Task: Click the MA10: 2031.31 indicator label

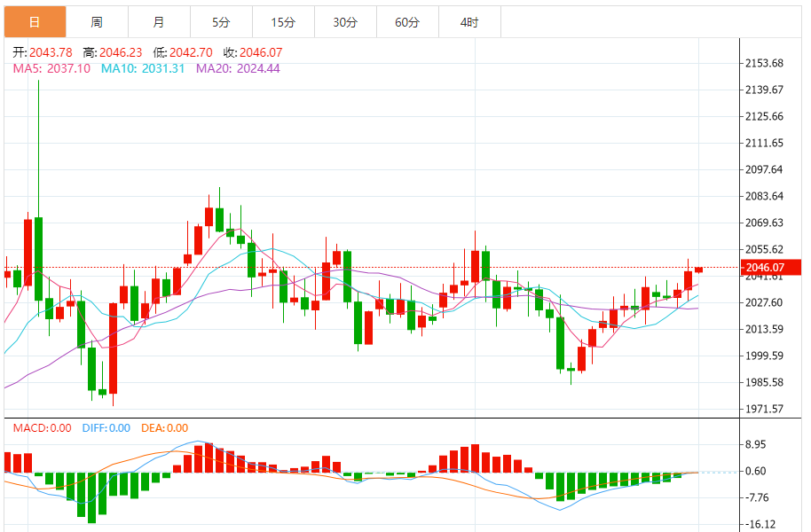Action: [x=143, y=68]
